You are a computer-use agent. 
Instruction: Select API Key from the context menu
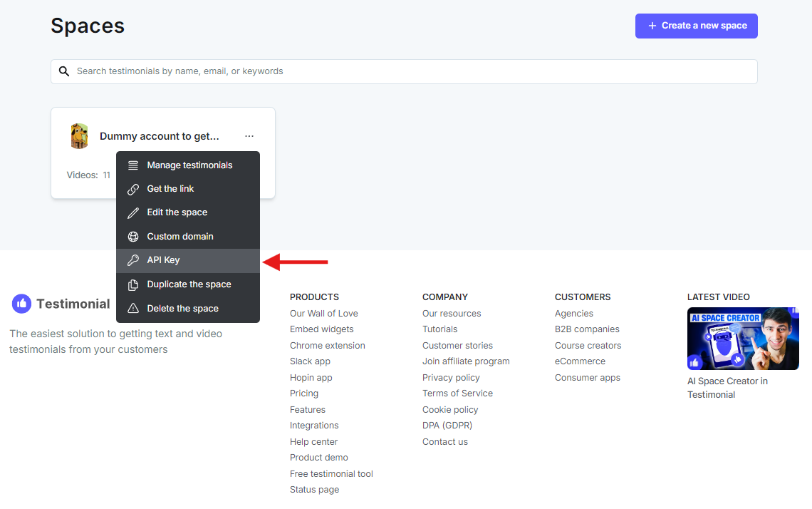click(x=188, y=261)
